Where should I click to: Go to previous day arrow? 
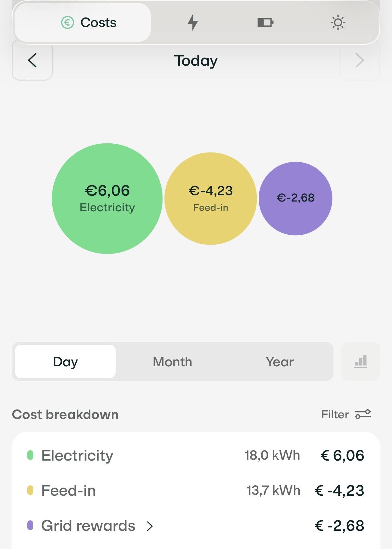(32, 60)
